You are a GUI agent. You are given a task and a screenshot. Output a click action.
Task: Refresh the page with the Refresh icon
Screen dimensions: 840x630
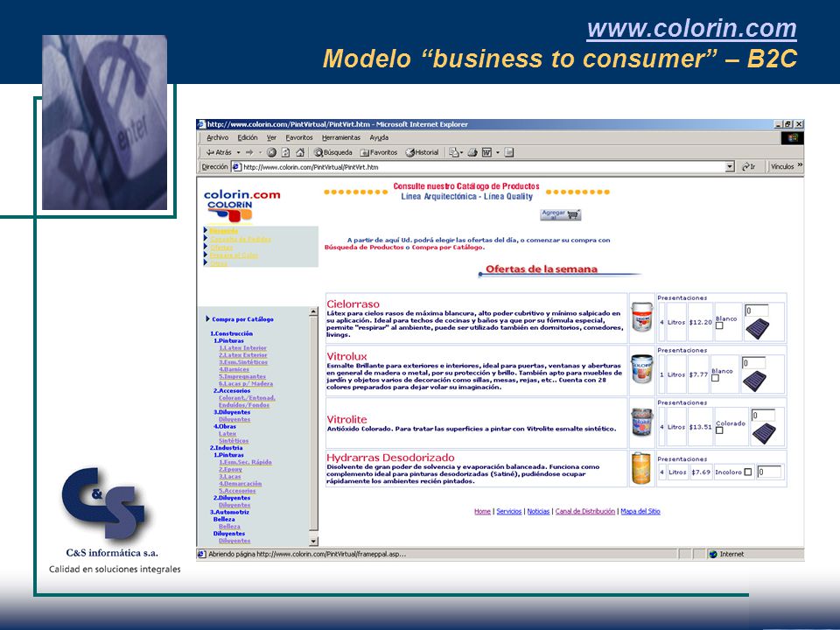[286, 152]
